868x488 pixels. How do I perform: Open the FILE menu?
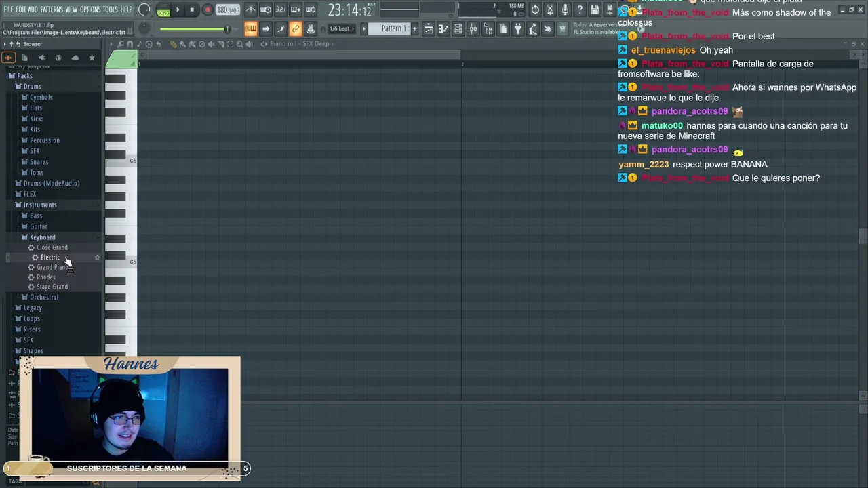pyautogui.click(x=8, y=9)
